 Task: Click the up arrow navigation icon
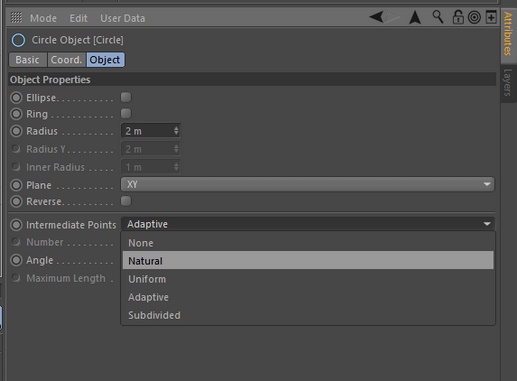[x=415, y=17]
